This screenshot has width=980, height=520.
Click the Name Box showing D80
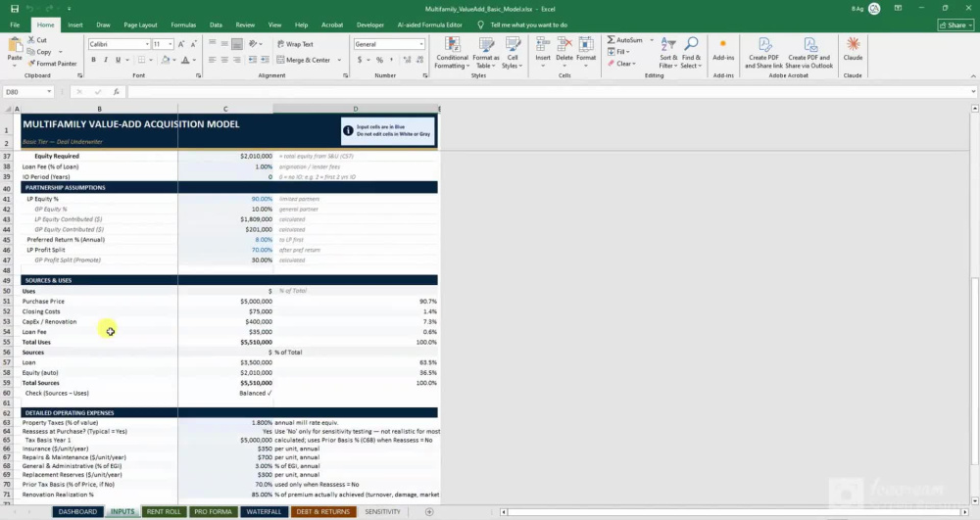28,92
